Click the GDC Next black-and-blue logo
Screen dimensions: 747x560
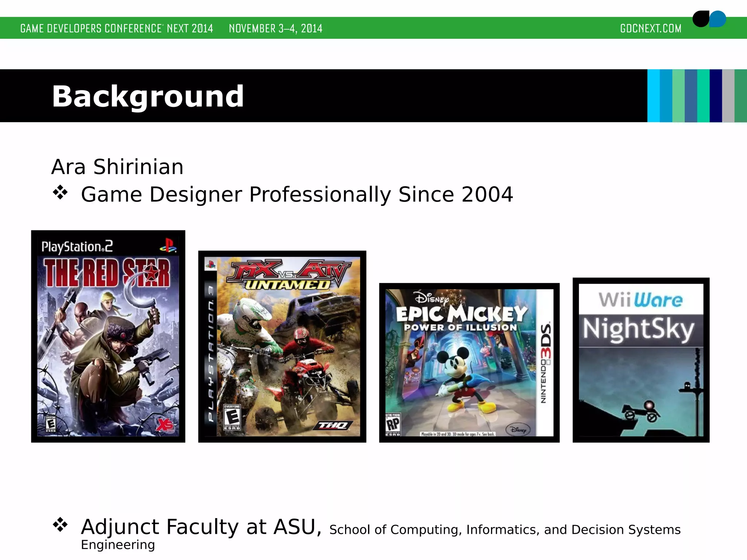click(x=709, y=19)
